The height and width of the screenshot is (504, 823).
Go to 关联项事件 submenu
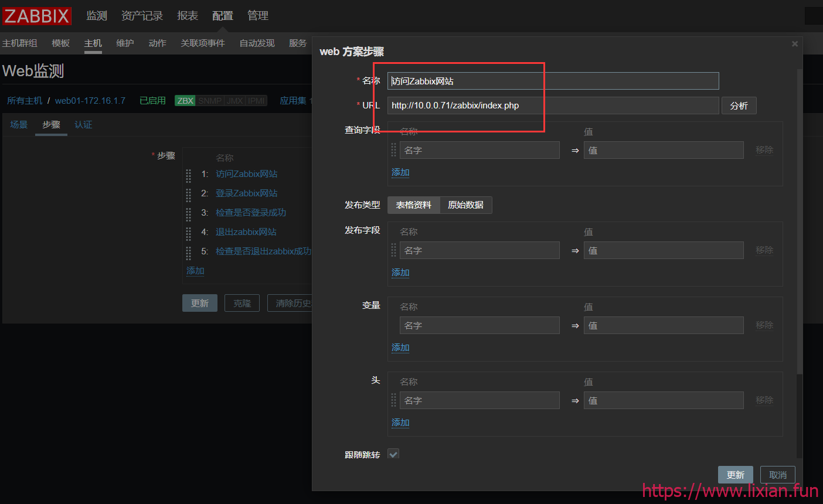(x=203, y=43)
